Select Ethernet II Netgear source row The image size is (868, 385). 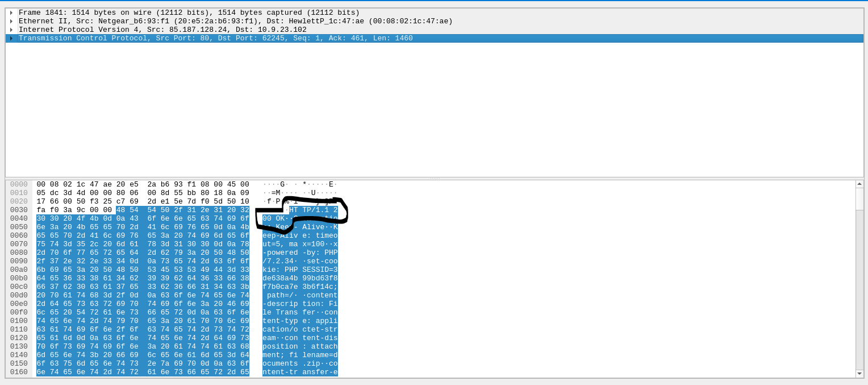[236, 21]
